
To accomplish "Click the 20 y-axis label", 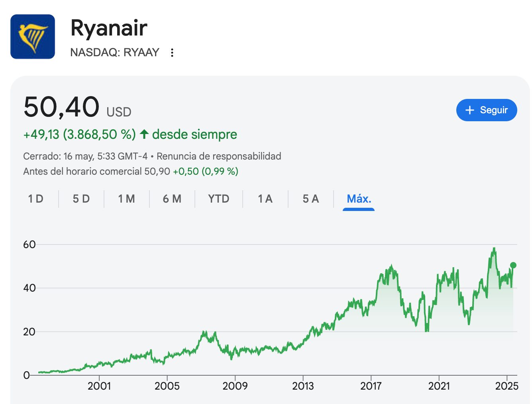I will (29, 332).
